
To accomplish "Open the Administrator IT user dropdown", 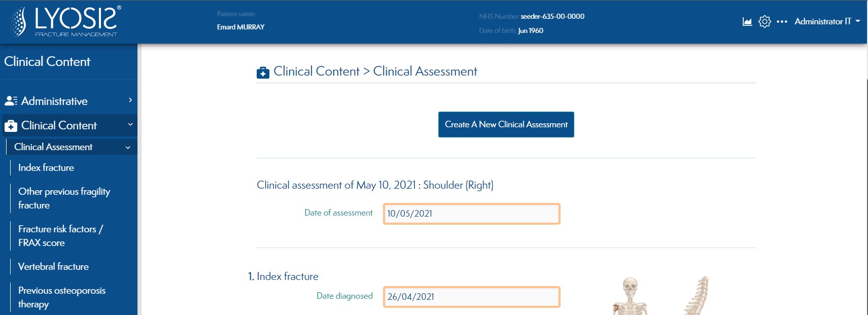I will pyautogui.click(x=827, y=21).
